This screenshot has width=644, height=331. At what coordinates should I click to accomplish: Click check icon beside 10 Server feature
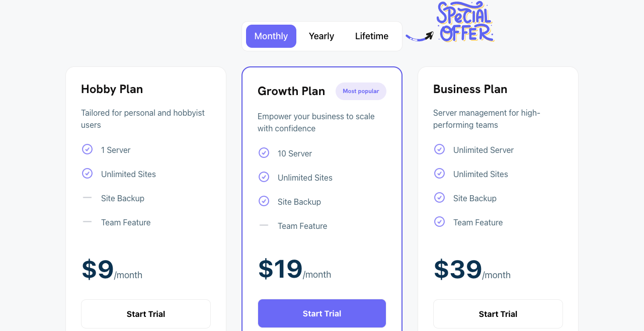tap(264, 153)
